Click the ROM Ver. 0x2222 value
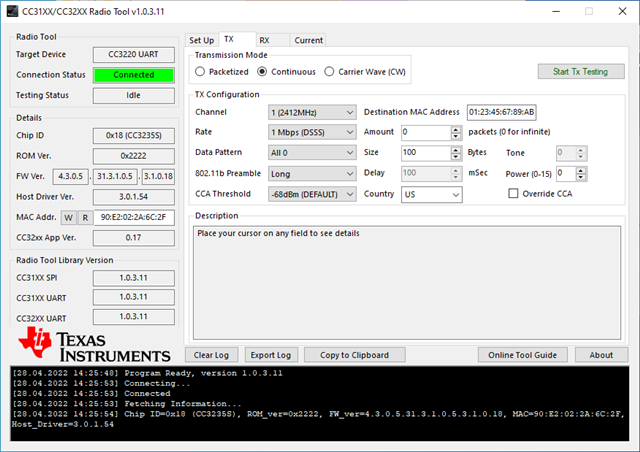The image size is (640, 452). 133,156
